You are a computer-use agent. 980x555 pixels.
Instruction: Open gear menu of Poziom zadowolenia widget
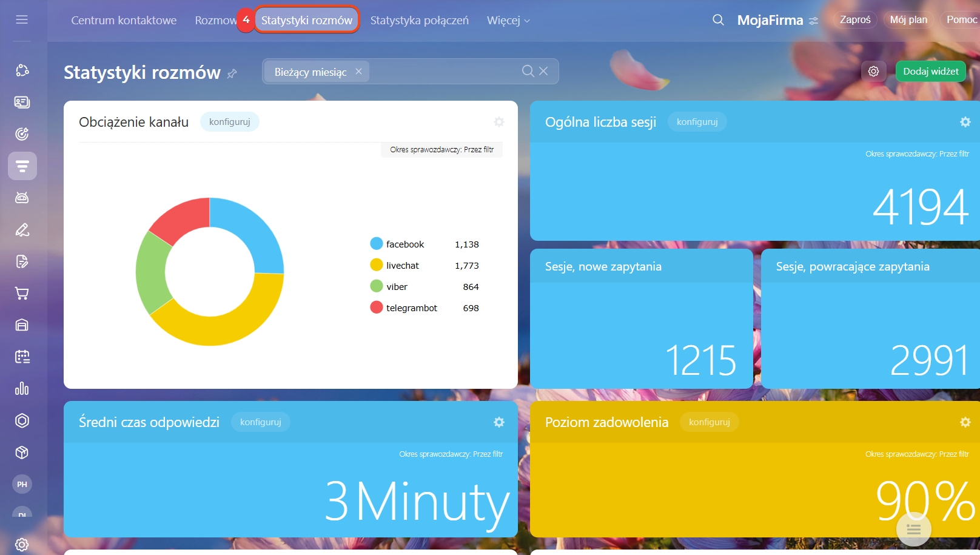[965, 422]
